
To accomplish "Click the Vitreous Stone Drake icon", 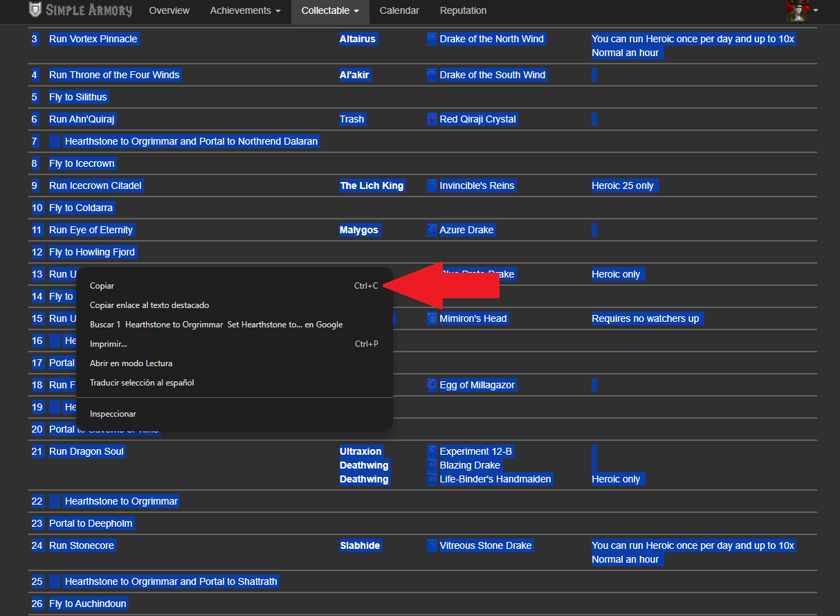I will (432, 545).
